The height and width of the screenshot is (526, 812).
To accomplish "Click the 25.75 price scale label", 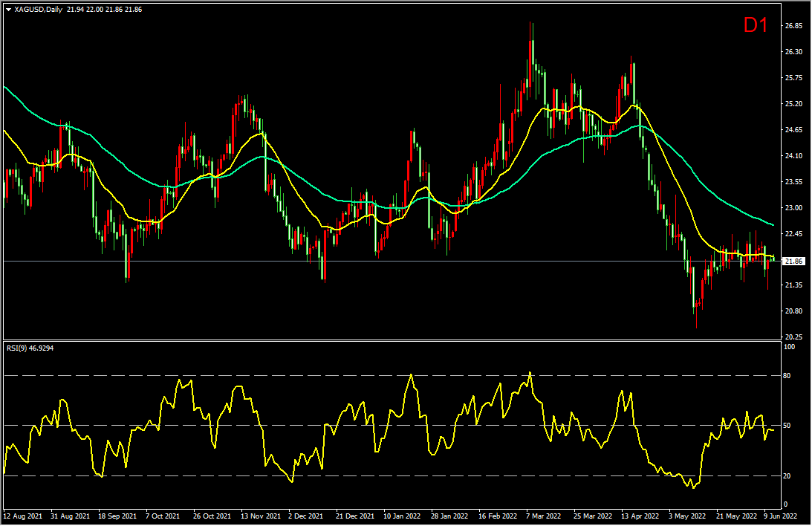I will (794, 78).
